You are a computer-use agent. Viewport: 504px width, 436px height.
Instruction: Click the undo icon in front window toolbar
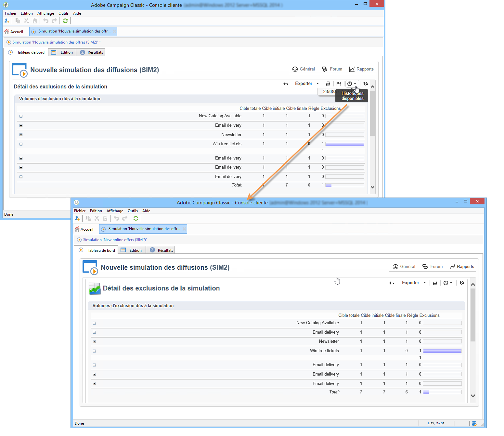(116, 218)
